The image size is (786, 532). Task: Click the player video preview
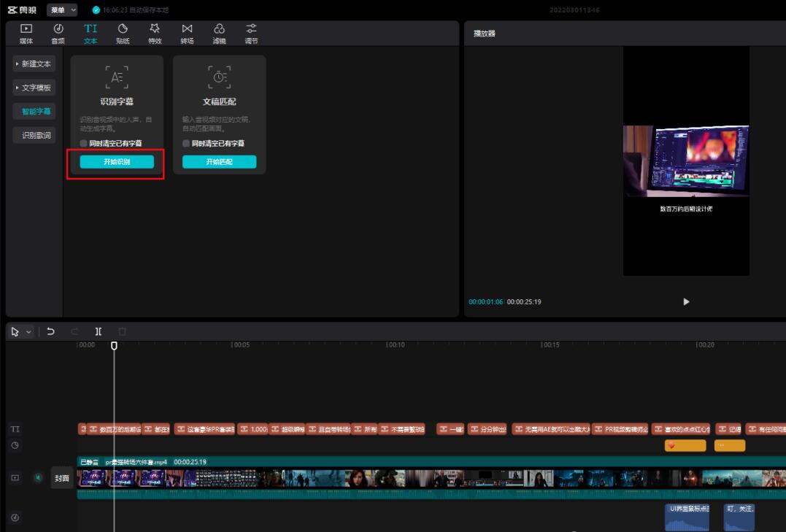tap(686, 161)
